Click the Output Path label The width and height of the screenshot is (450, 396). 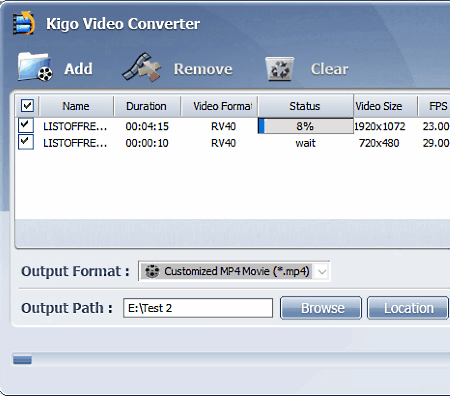(x=67, y=308)
